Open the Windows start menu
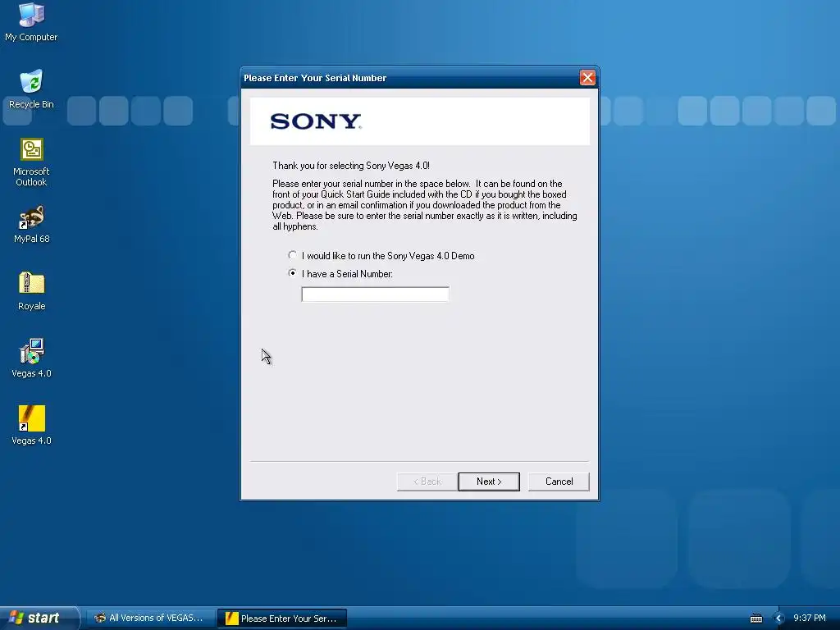Screen dimensions: 840x630 coord(39,618)
